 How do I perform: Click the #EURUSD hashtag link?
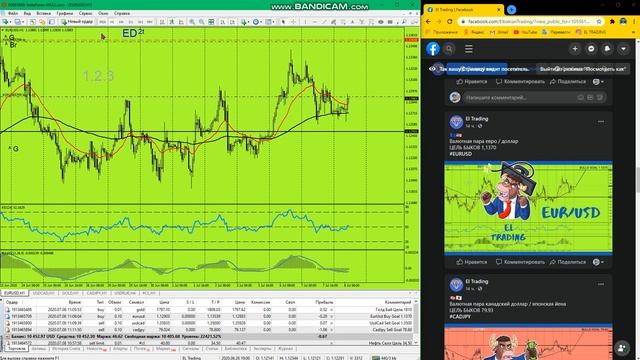(x=460, y=154)
